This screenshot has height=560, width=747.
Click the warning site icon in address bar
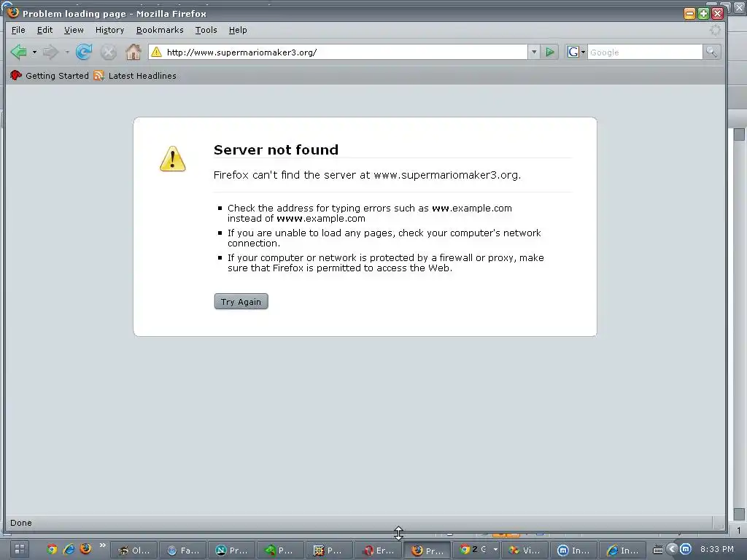pos(156,52)
